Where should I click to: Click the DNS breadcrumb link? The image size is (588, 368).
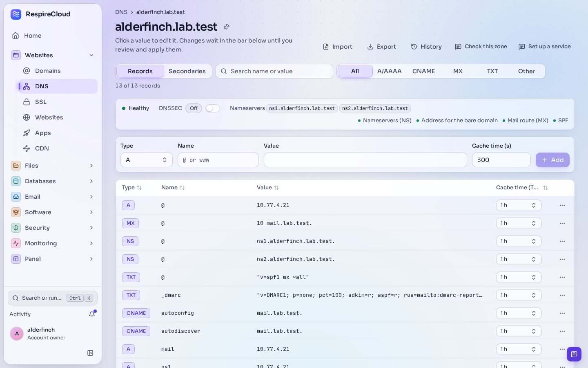[121, 12]
